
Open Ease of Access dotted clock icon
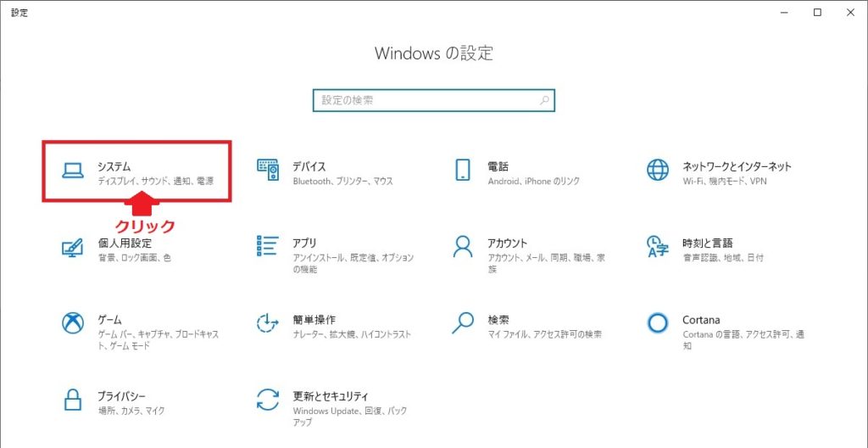269,323
